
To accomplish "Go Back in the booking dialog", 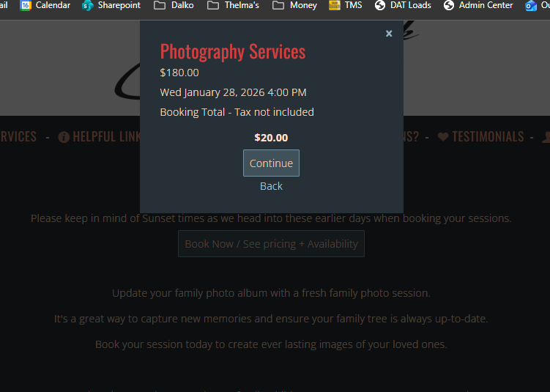I will click(271, 186).
